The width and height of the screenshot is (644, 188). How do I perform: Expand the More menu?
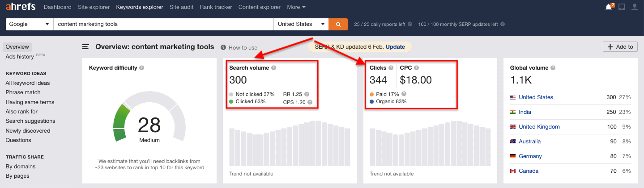coord(296,7)
